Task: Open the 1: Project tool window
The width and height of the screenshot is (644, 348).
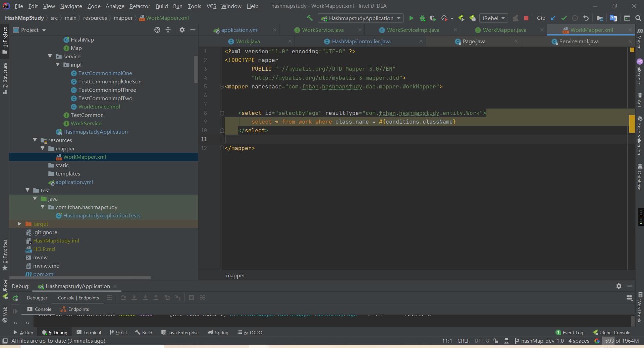Action: tap(5, 41)
